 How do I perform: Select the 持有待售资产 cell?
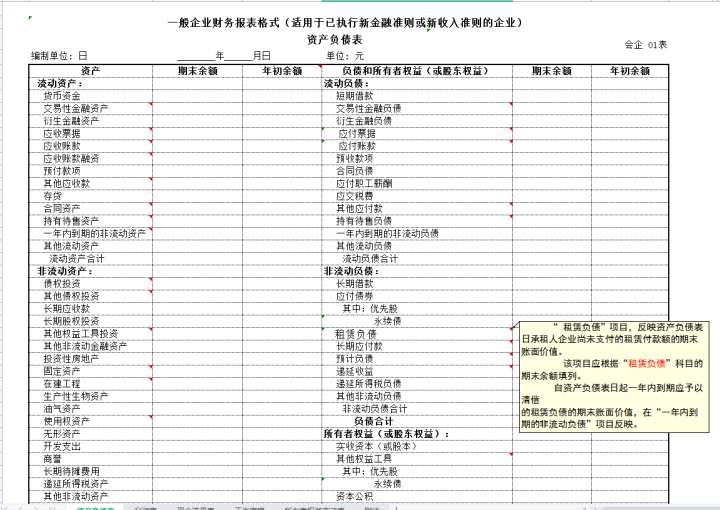[90, 221]
